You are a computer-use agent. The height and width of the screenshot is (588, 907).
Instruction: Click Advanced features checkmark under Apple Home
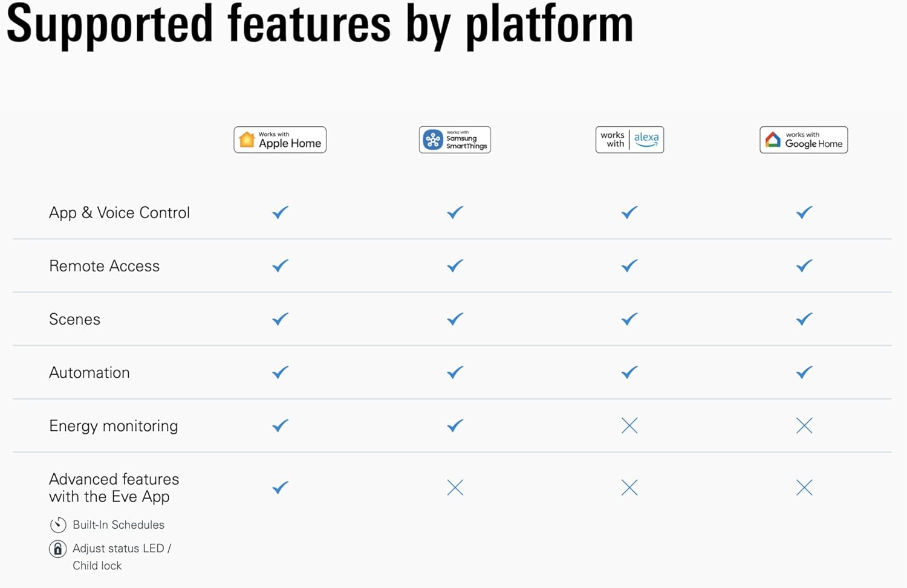tap(280, 488)
